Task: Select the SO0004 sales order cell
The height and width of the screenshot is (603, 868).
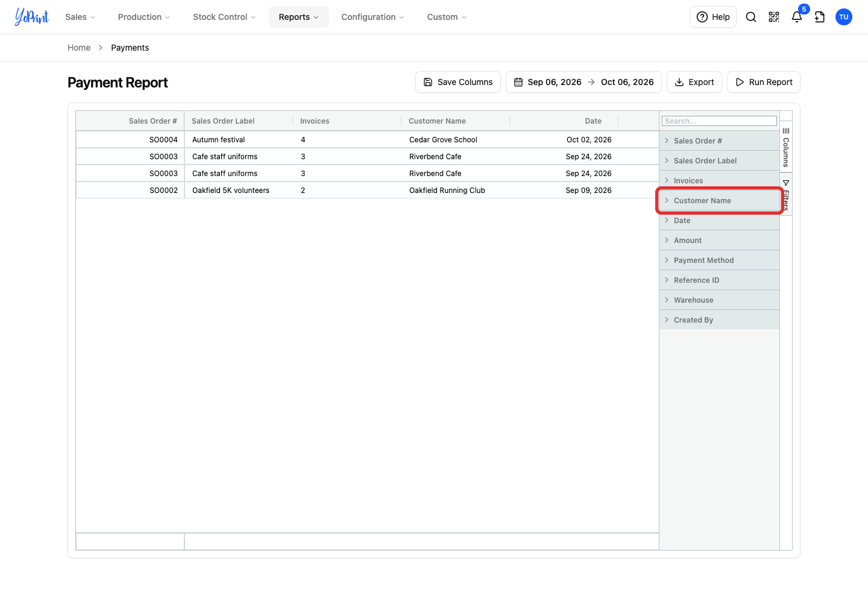Action: (130, 139)
